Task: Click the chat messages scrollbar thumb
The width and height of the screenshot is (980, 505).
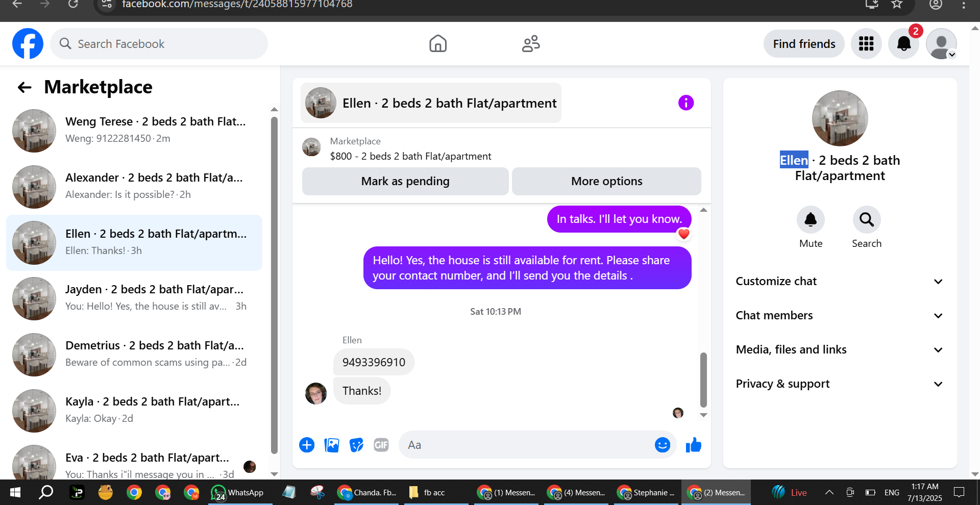Action: pyautogui.click(x=703, y=380)
